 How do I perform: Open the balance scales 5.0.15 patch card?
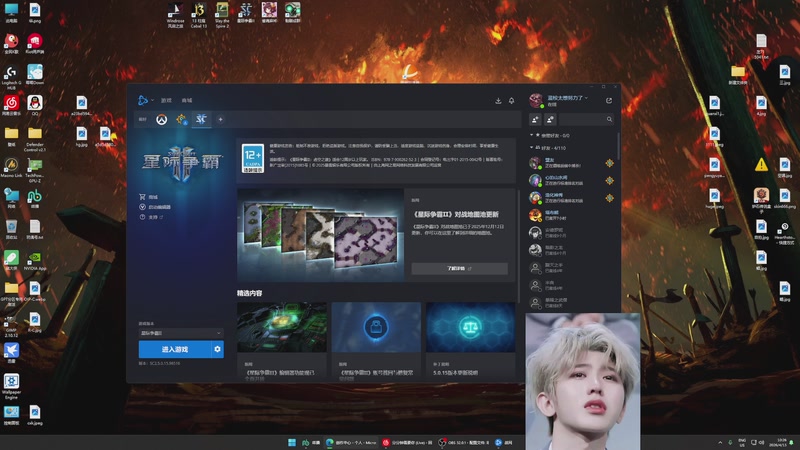pyautogui.click(x=470, y=327)
